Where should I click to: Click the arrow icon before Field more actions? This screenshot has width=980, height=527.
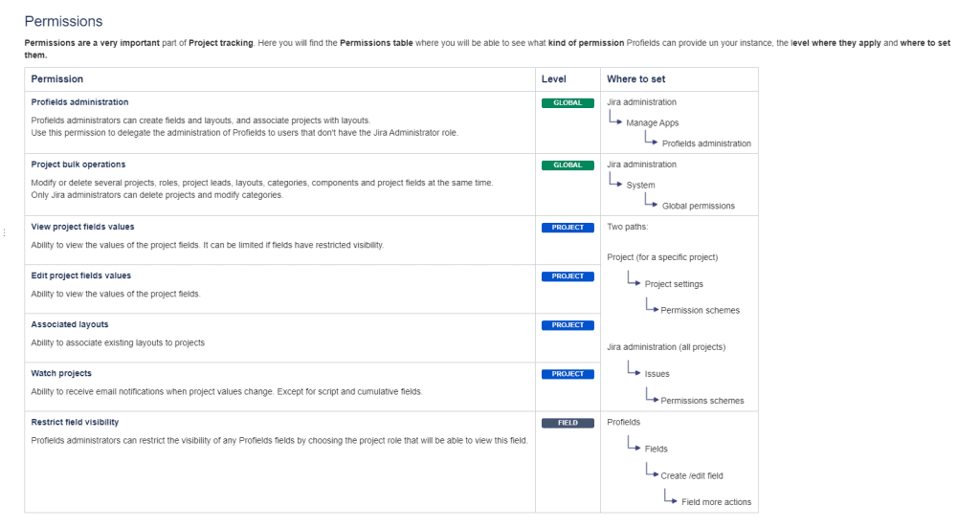click(670, 499)
